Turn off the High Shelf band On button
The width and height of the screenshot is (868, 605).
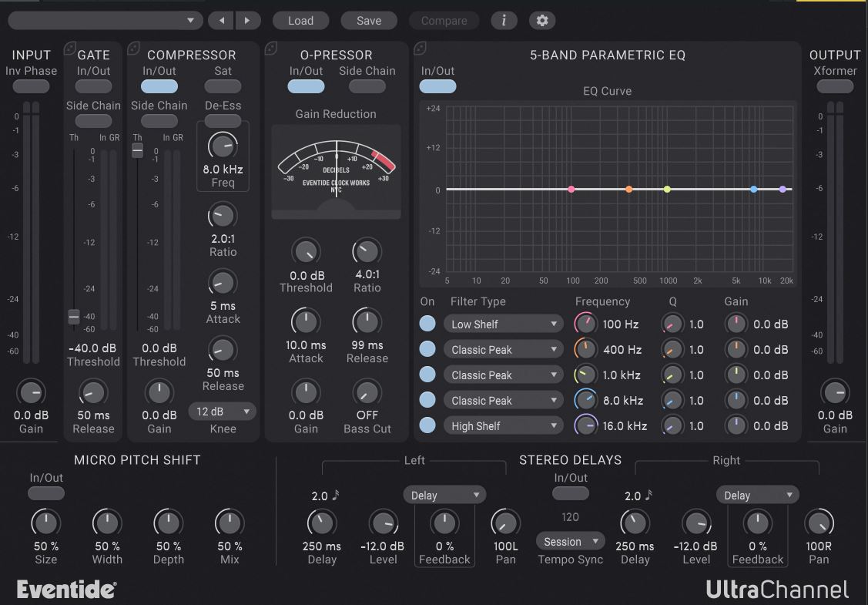point(427,425)
